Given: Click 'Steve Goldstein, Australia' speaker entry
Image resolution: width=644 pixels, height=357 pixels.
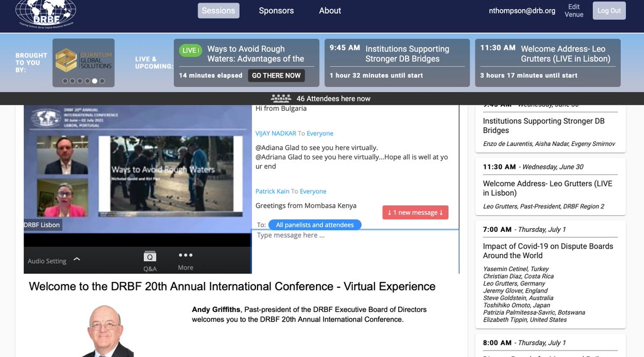Looking at the screenshot, I should 518,298.
